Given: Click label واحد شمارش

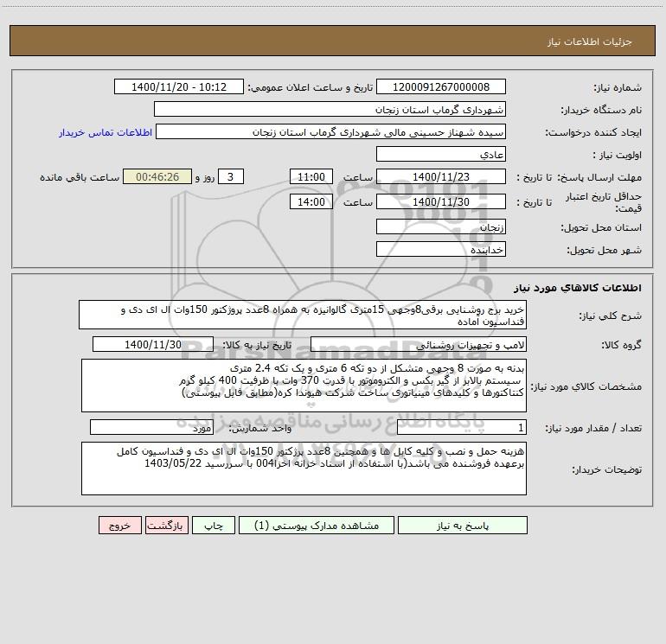Looking at the screenshot, I should [x=260, y=429].
